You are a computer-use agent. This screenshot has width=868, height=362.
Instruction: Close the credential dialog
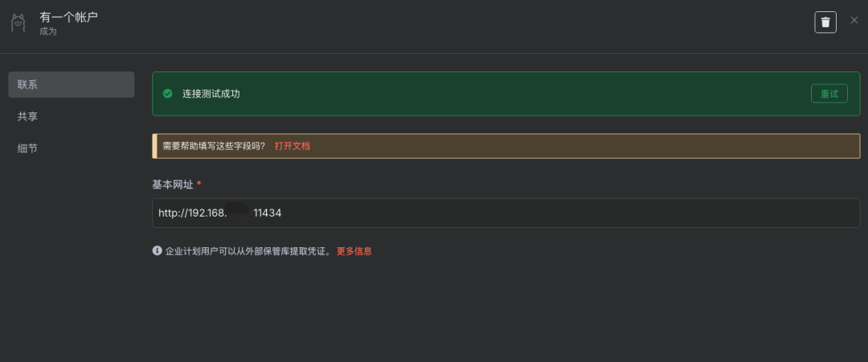(x=854, y=20)
